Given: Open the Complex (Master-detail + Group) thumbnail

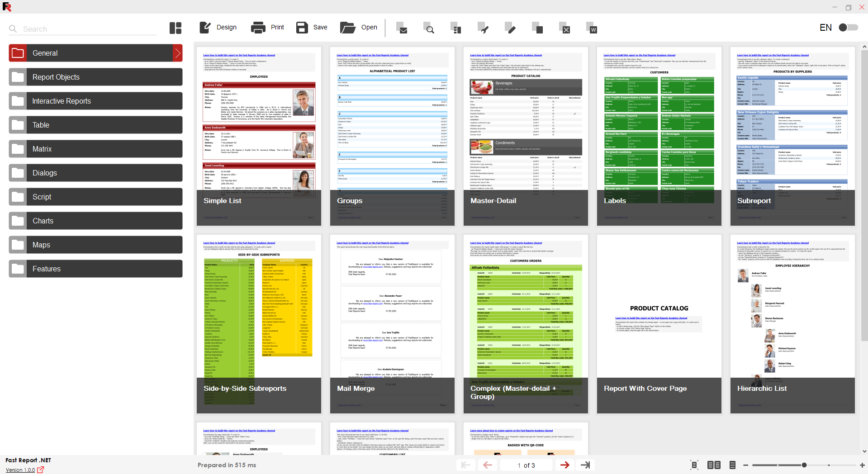Looking at the screenshot, I should point(526,324).
